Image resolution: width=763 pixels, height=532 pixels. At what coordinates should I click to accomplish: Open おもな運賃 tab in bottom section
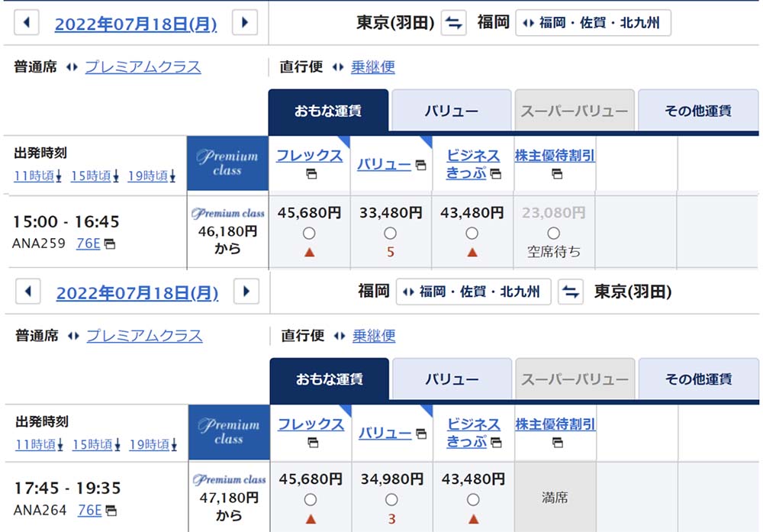click(330, 379)
